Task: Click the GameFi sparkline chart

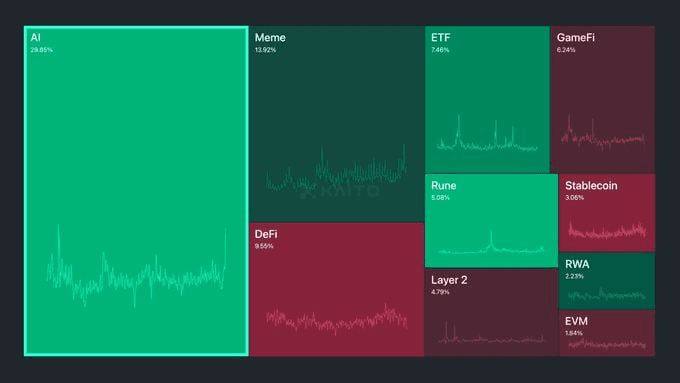Action: pyautogui.click(x=602, y=132)
